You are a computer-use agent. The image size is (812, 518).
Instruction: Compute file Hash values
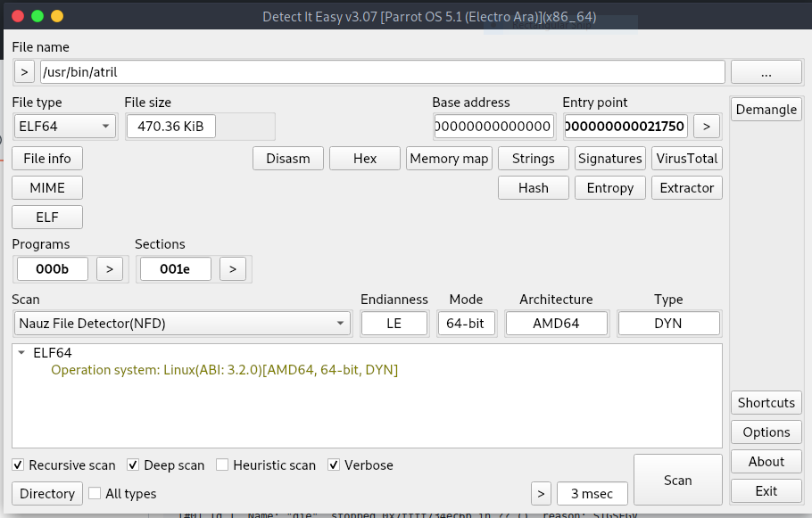[x=533, y=187]
